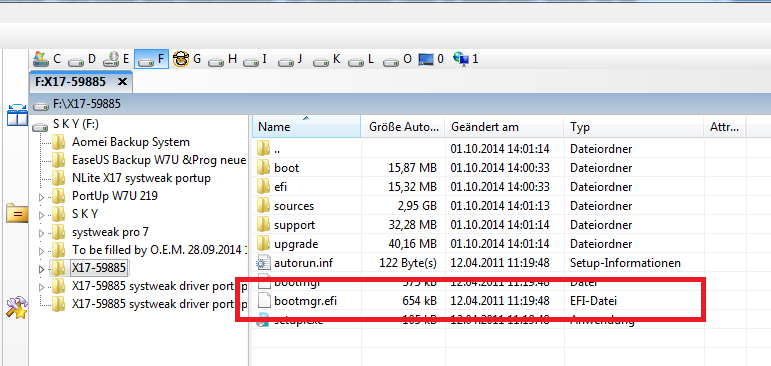Switch to drive J
This screenshot has height=366, width=771.
(290, 60)
